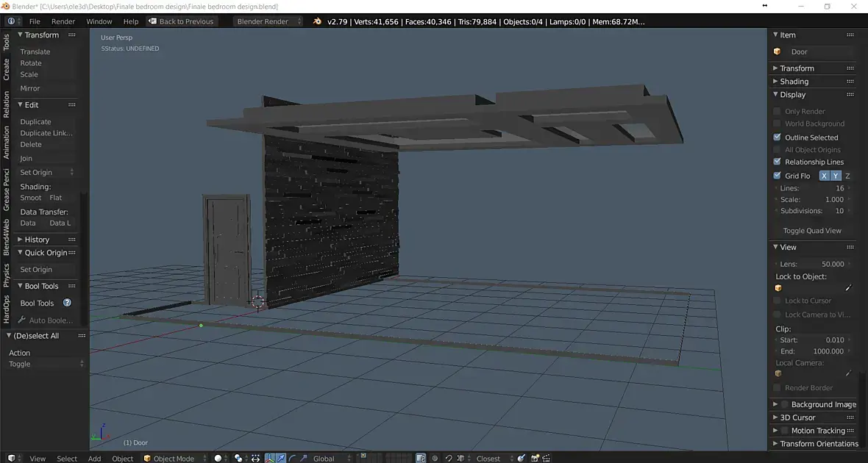Select the rotate manipulator arc icon

(x=292, y=458)
